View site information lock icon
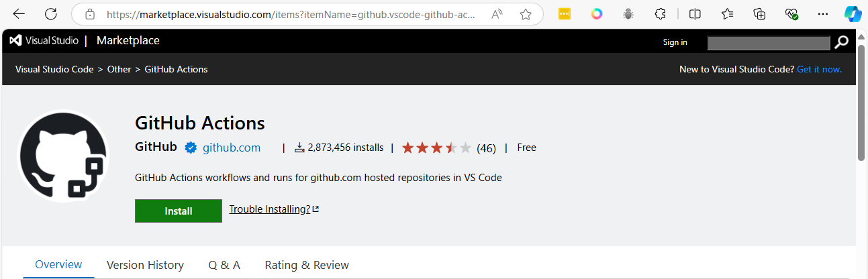 point(90,14)
